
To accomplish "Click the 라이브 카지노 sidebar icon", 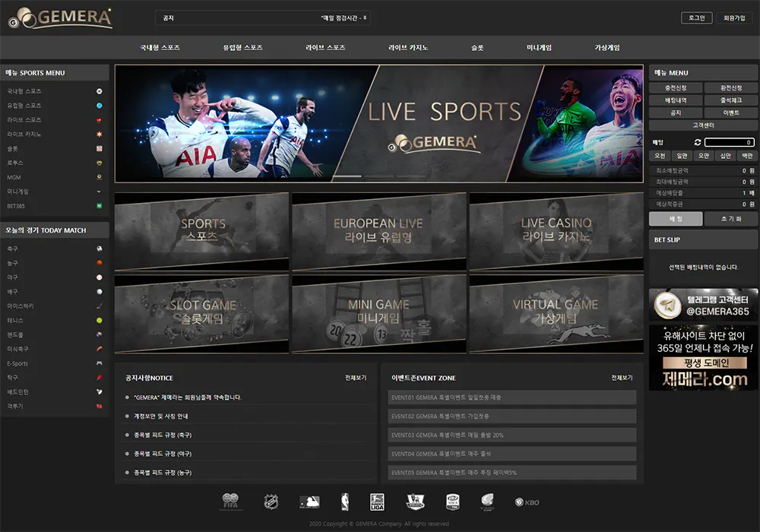I will 100,135.
